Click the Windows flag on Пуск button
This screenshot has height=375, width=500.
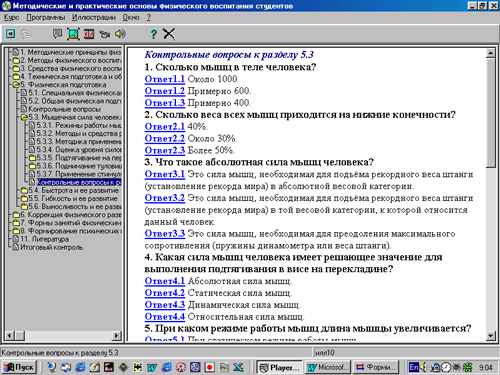point(9,367)
